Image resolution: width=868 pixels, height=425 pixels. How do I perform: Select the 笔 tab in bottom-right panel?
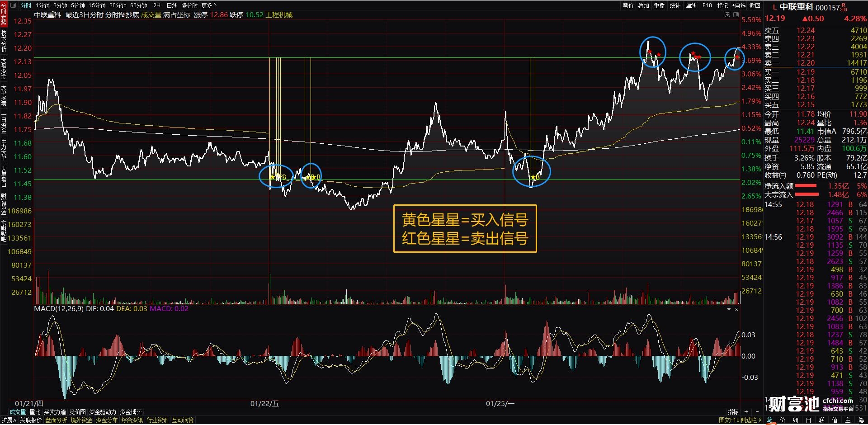[769, 420]
